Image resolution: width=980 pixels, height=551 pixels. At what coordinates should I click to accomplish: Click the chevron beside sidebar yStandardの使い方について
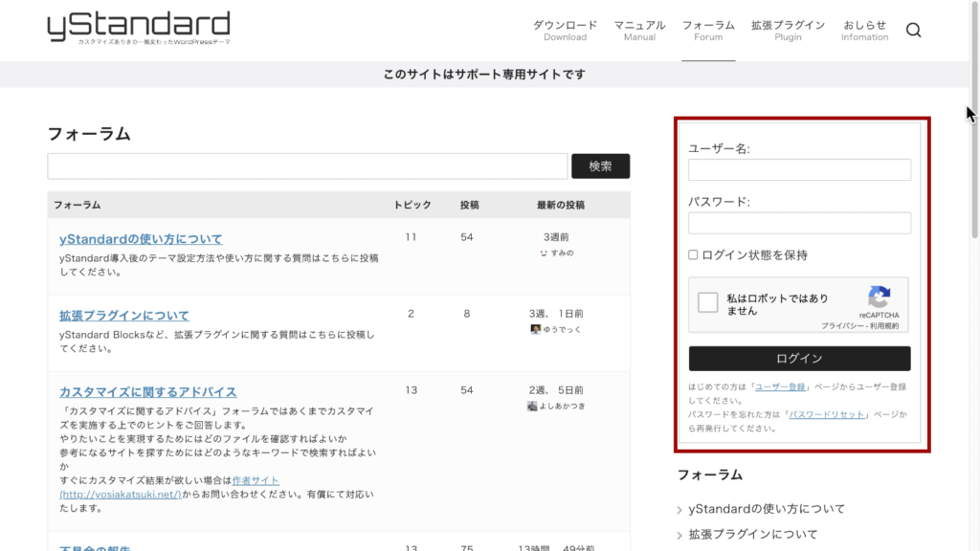[679, 511]
